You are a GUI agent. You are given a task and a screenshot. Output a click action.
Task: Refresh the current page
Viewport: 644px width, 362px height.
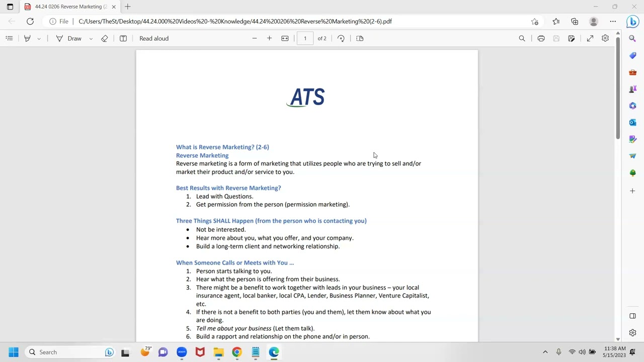tap(30, 21)
